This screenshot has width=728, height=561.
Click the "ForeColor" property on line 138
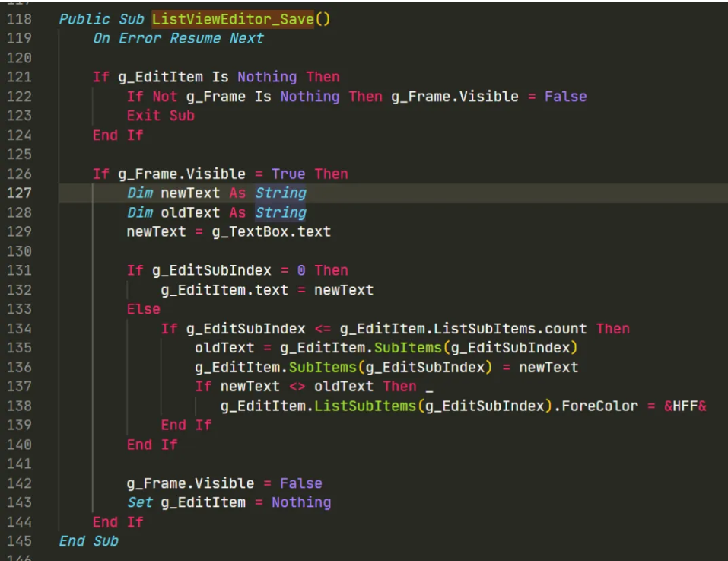(600, 406)
